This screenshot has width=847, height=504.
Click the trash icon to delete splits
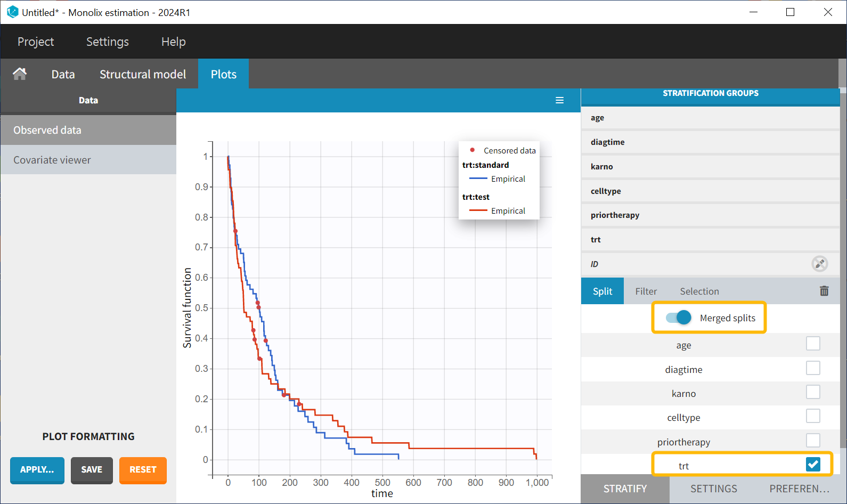[x=824, y=291]
